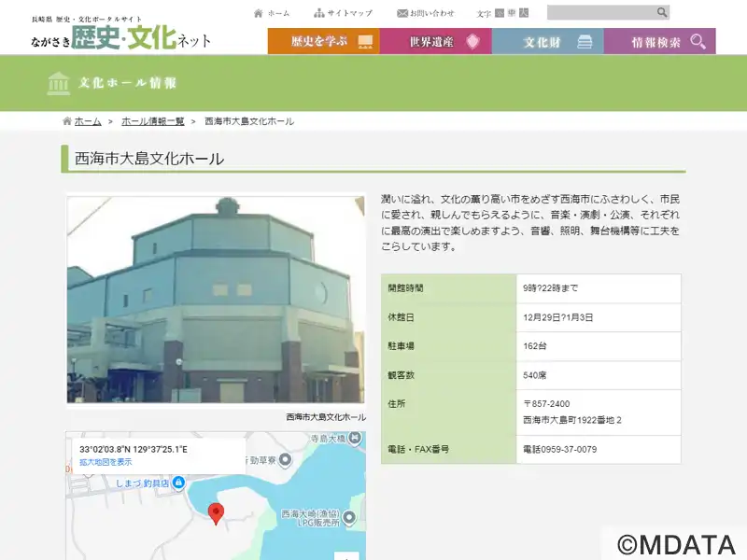Click the red location pin on map
Image resolution: width=747 pixels, height=560 pixels.
(x=216, y=512)
